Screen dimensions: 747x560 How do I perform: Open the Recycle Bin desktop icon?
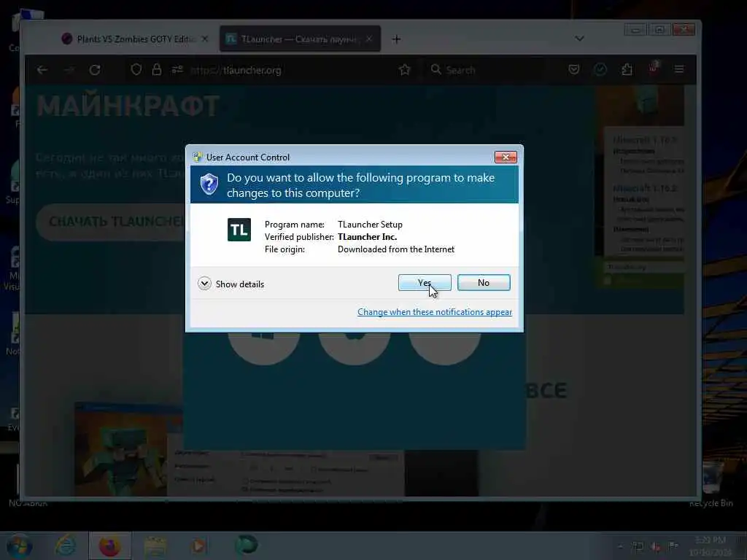[x=711, y=483]
